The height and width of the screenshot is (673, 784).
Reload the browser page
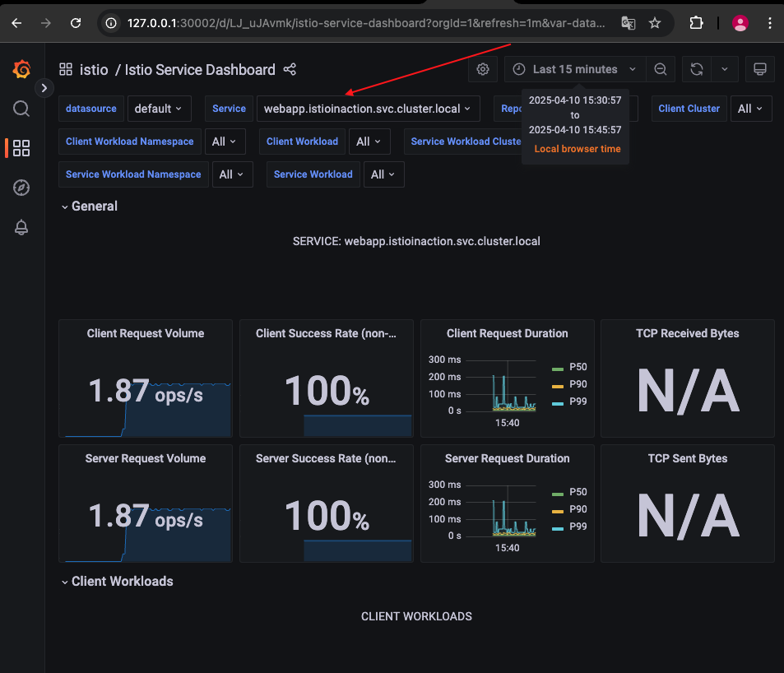[x=76, y=23]
